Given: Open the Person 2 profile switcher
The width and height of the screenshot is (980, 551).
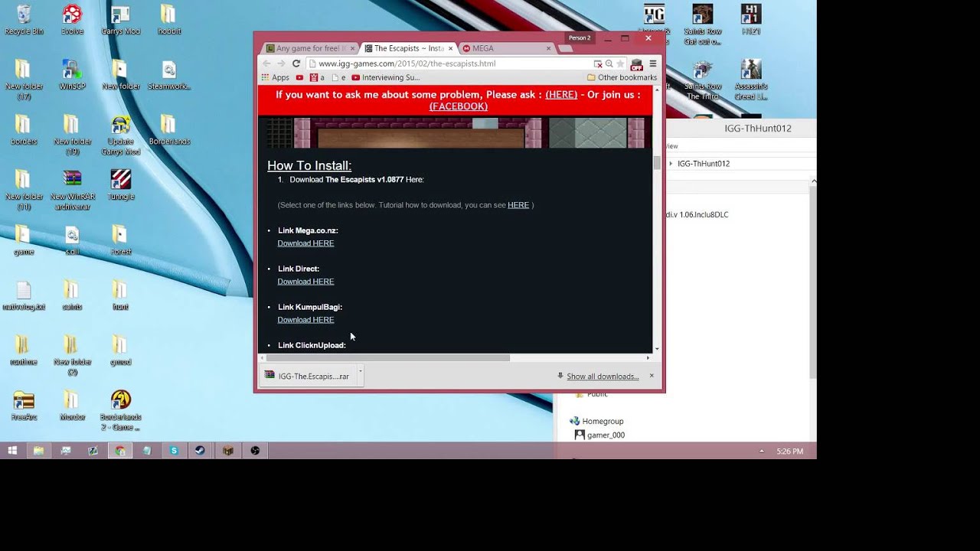Looking at the screenshot, I should pos(580,37).
